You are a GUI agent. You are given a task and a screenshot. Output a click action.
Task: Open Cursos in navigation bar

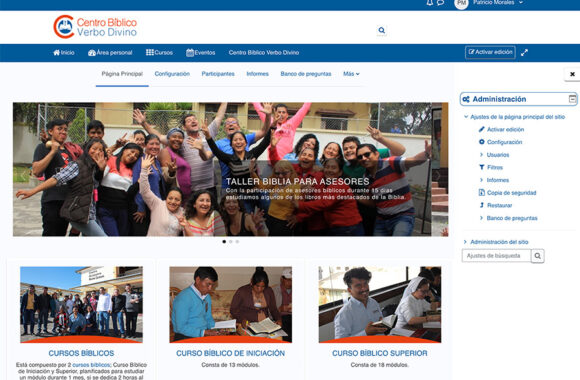click(x=159, y=53)
